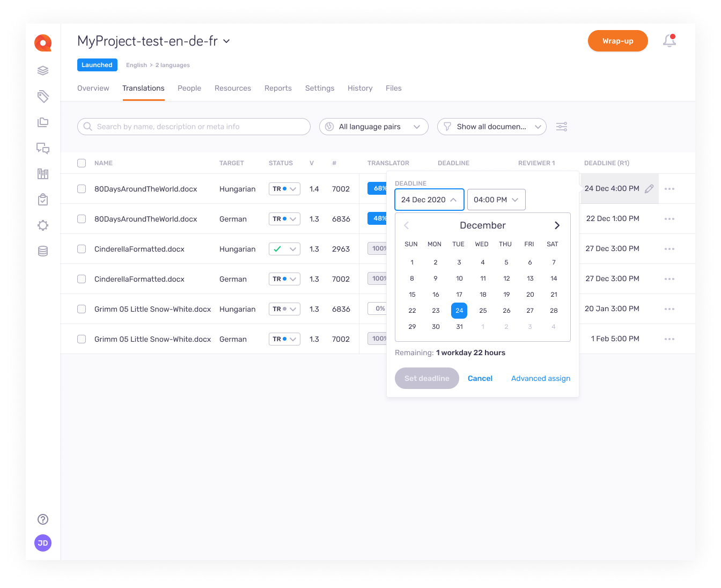Screen dimensions: 721x588
Task: Click the document search input field
Action: (x=194, y=127)
